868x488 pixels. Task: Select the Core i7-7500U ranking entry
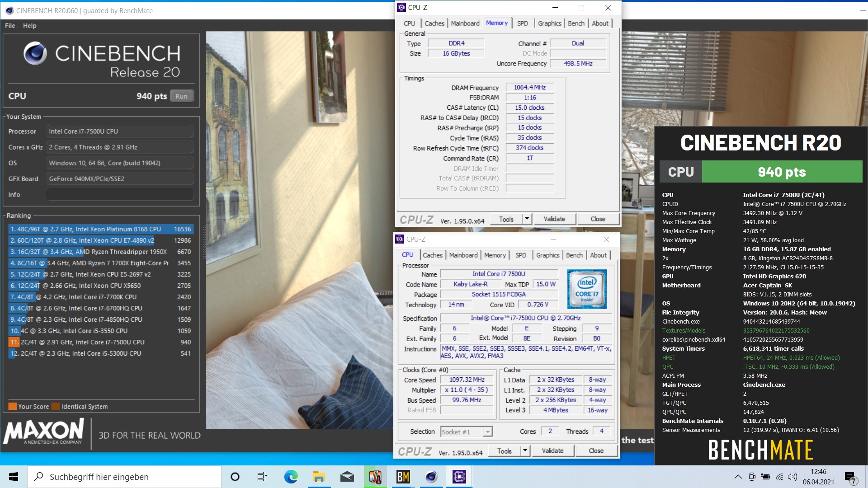click(x=100, y=342)
